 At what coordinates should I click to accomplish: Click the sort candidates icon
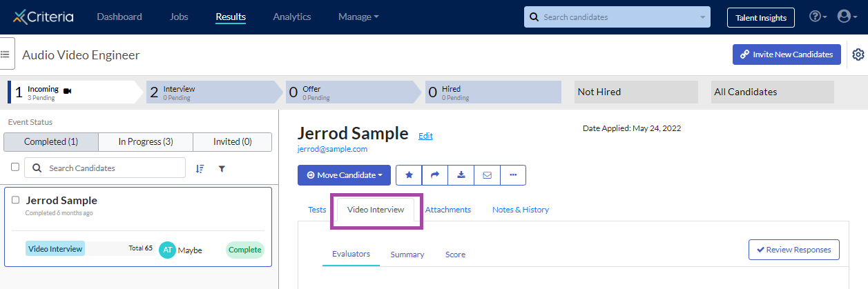coord(200,168)
